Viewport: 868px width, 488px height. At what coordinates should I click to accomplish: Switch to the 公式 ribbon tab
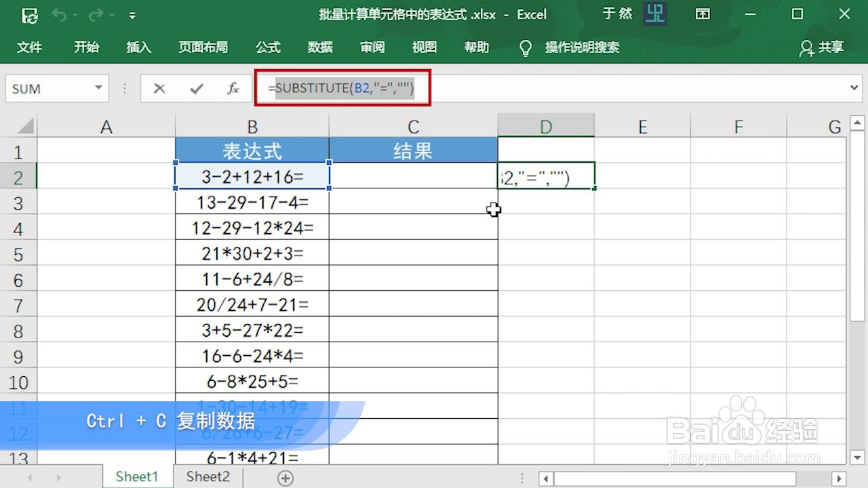[268, 47]
